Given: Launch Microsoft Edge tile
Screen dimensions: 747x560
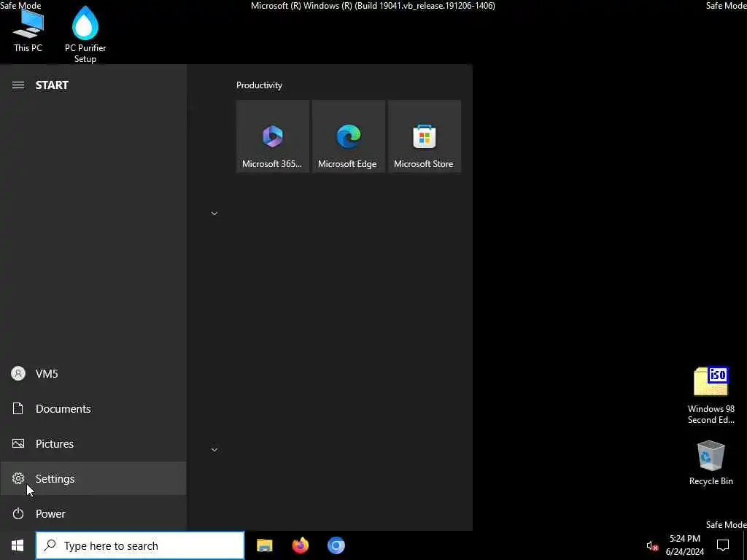Looking at the screenshot, I should [x=348, y=136].
